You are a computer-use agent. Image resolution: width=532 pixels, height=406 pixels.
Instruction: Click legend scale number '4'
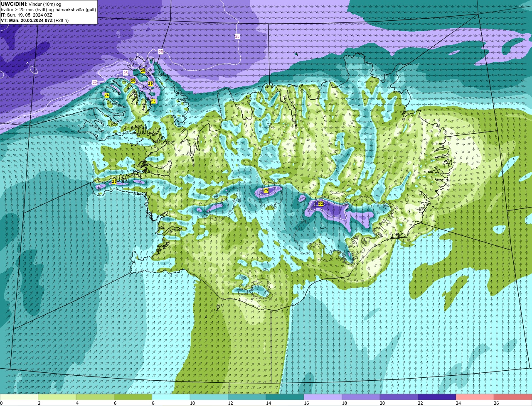(x=77, y=403)
